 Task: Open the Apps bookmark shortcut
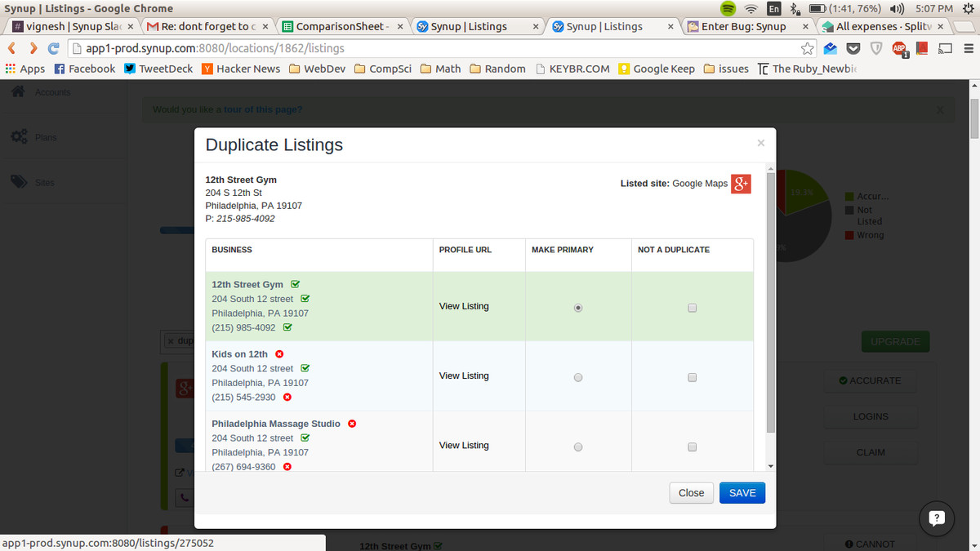24,69
